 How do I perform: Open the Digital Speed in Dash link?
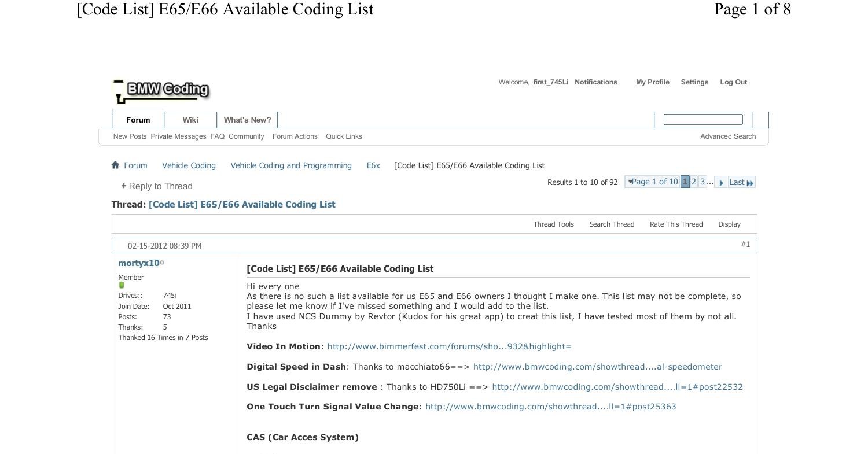click(x=598, y=367)
